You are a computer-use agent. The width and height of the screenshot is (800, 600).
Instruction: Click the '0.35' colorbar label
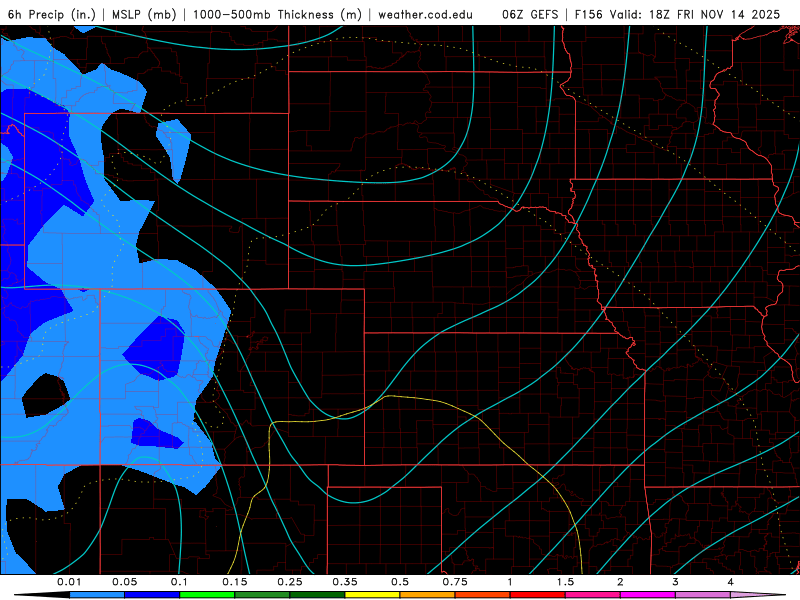click(x=345, y=582)
